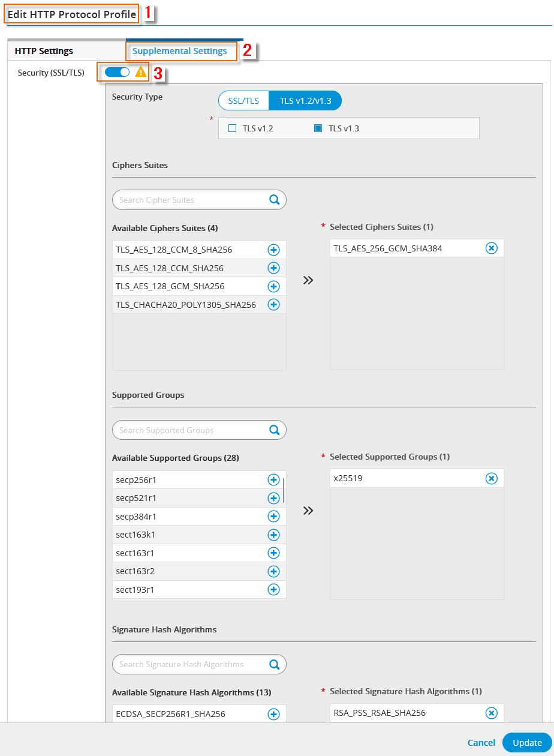Enable the TLS v1.2 checkbox
The height and width of the screenshot is (756, 554).
point(233,128)
